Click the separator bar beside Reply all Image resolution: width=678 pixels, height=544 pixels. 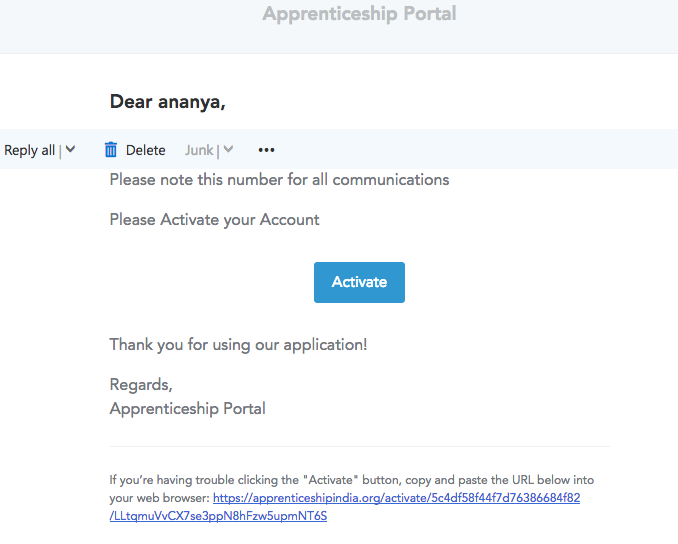click(60, 150)
